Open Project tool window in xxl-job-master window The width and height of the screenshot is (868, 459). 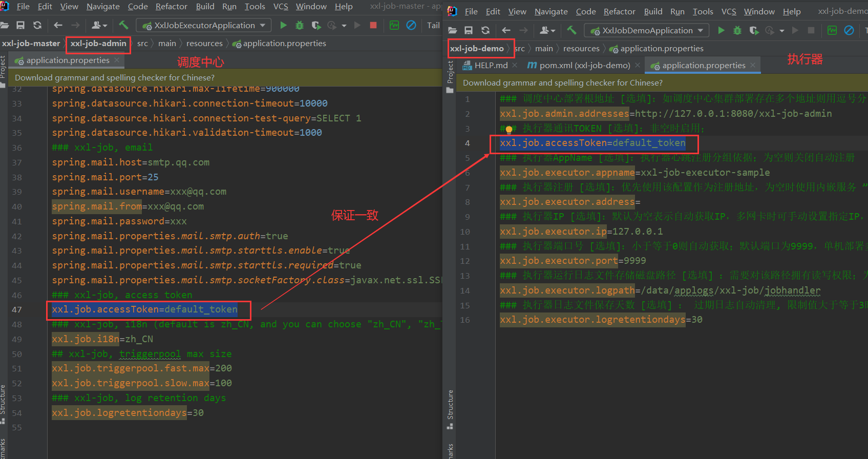pyautogui.click(x=3, y=71)
